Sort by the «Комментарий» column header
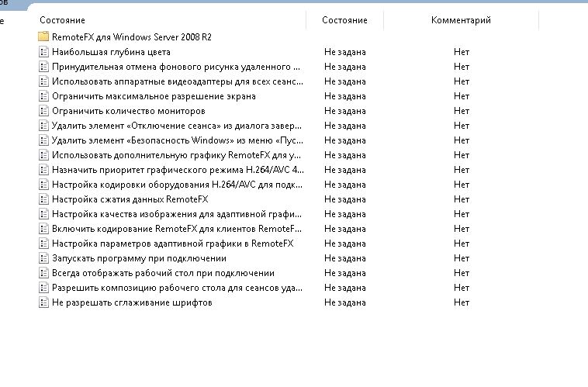This screenshot has width=588, height=387. tap(461, 20)
